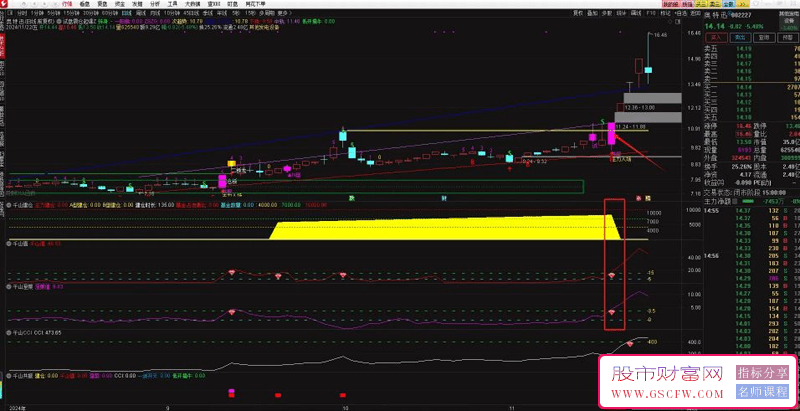Click the diamond marker on 千山CCI line
The image size is (800, 411).
[630, 345]
